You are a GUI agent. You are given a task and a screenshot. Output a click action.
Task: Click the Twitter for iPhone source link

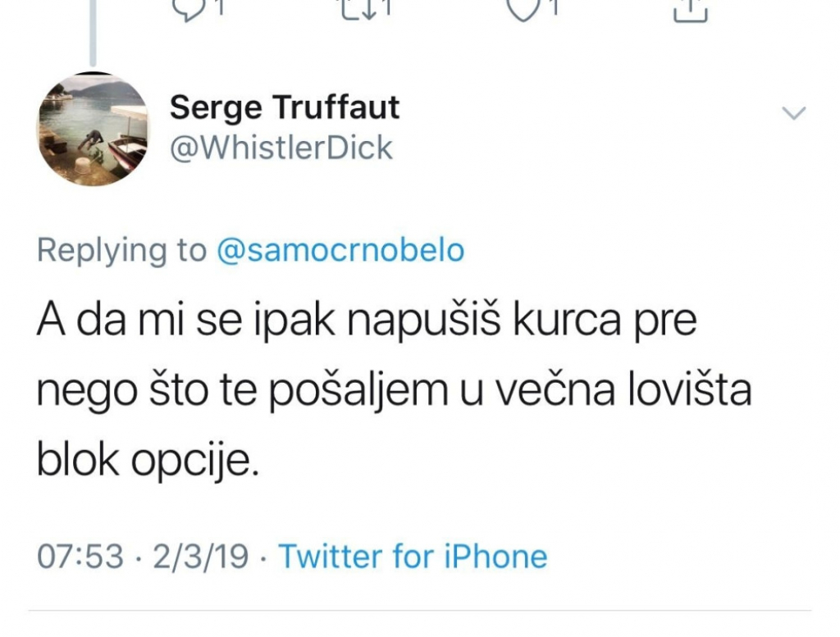(x=413, y=556)
